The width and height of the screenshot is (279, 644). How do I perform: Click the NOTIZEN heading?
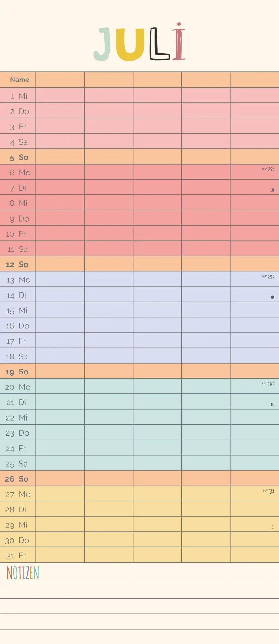click(x=23, y=573)
